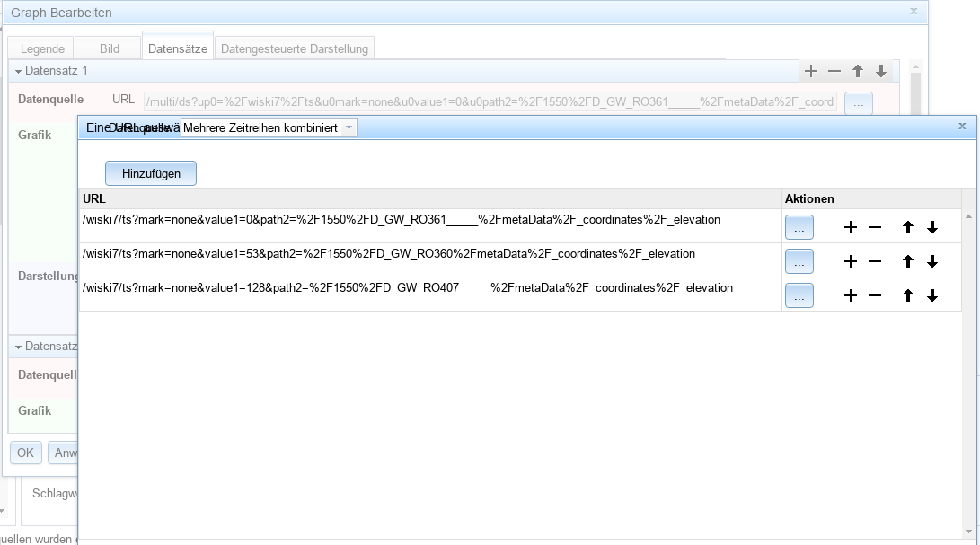The width and height of the screenshot is (980, 545).
Task: Add a new Datensatz with plus icon
Action: click(x=811, y=71)
